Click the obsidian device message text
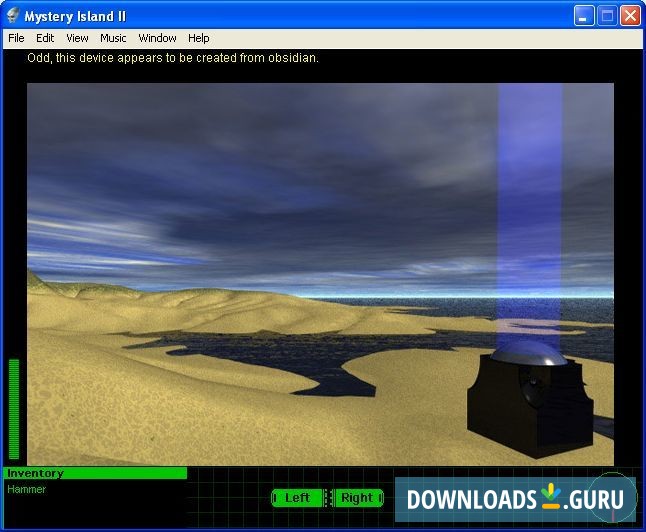The image size is (646, 532). 173,58
